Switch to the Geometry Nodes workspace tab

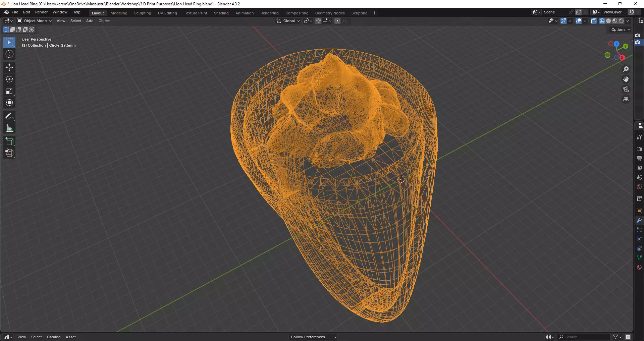pyautogui.click(x=330, y=13)
